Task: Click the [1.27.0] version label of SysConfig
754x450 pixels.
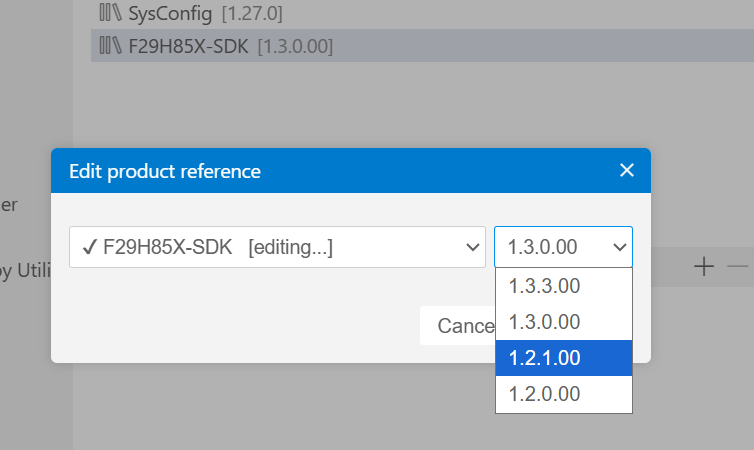Action: click(252, 13)
